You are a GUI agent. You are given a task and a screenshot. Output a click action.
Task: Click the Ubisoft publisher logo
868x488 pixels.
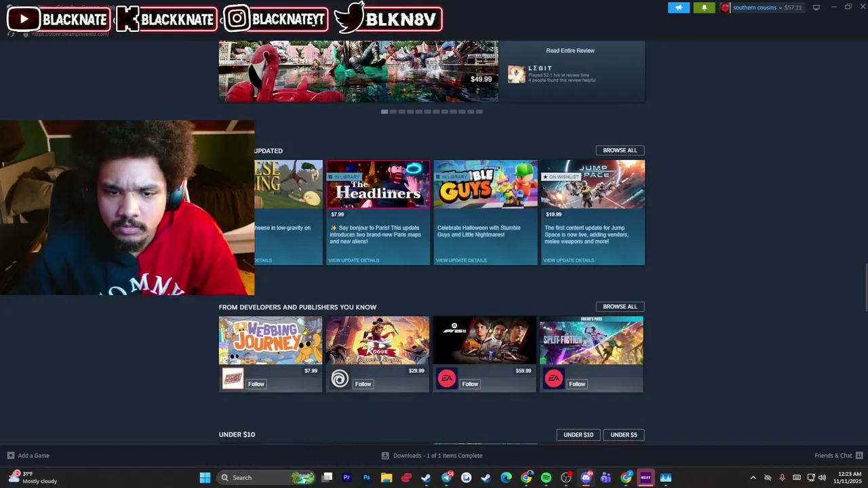pyautogui.click(x=339, y=380)
